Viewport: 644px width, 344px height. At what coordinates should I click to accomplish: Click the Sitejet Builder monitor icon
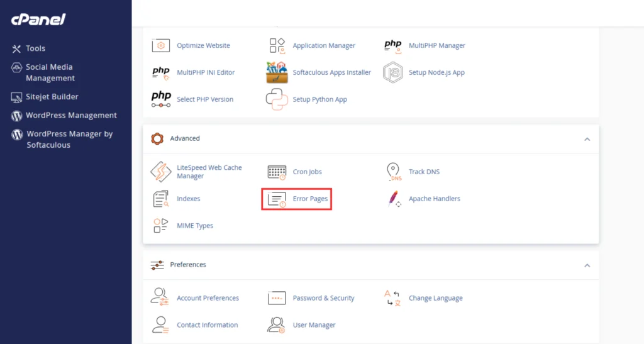(x=16, y=97)
